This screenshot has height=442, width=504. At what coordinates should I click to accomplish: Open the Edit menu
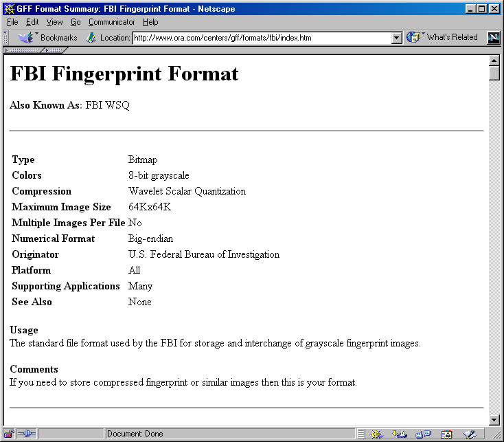(x=32, y=22)
